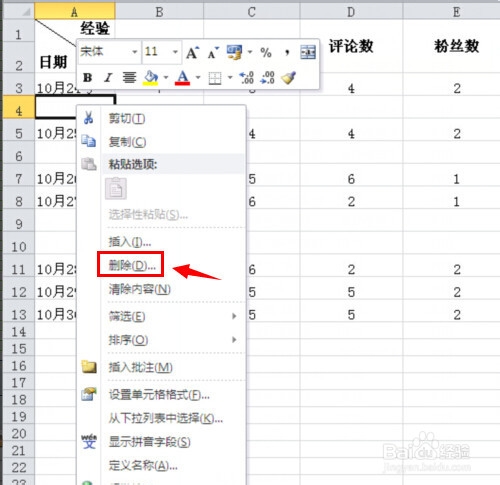Click the format cells icon
500x485 pixels.
[89, 394]
